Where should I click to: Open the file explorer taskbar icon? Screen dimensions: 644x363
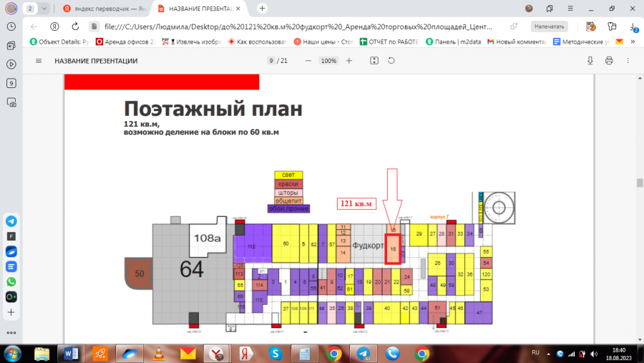[x=42, y=354]
